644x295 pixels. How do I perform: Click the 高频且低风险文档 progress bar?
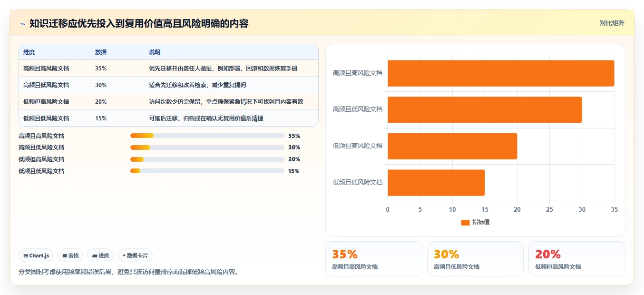point(207,147)
